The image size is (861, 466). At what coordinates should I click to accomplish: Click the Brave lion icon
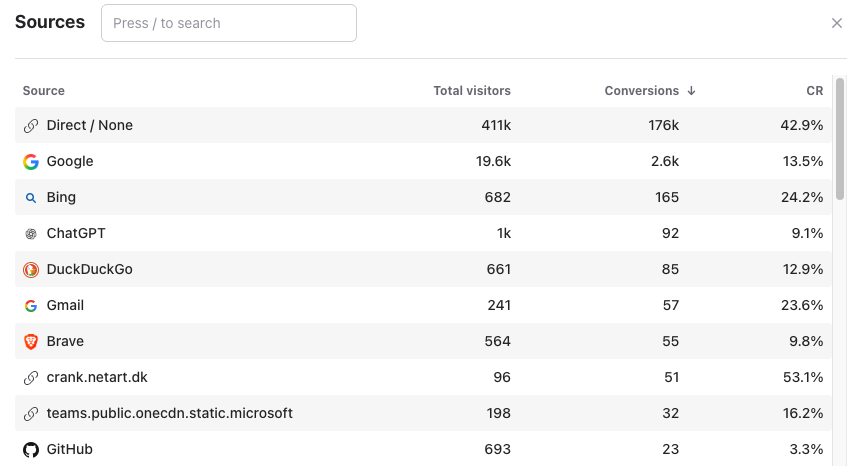coord(31,341)
